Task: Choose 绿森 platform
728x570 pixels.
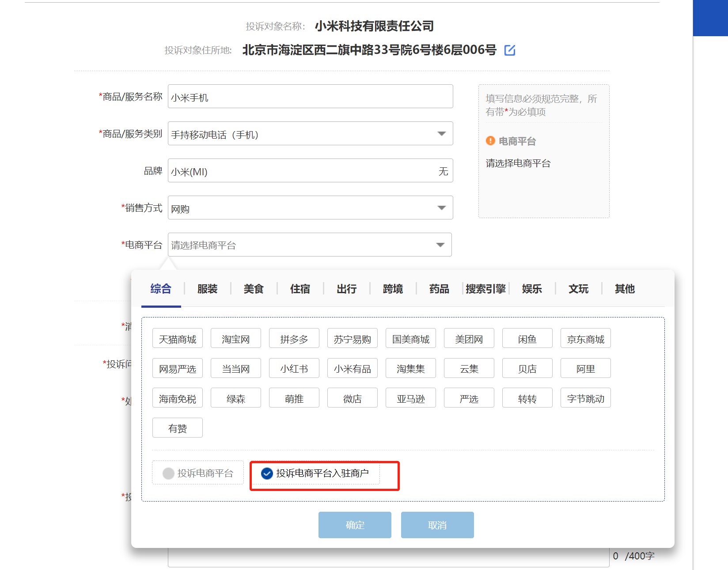Action: pyautogui.click(x=236, y=398)
